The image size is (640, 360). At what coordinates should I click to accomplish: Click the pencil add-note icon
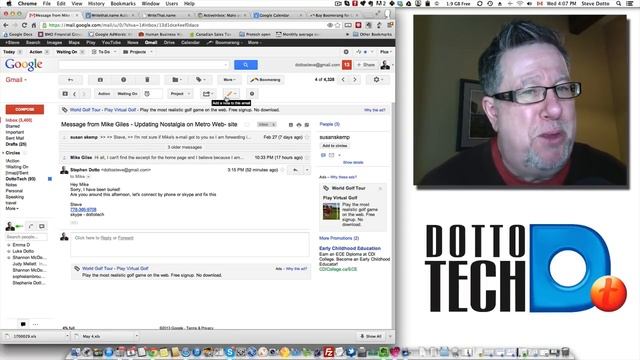pos(231,94)
